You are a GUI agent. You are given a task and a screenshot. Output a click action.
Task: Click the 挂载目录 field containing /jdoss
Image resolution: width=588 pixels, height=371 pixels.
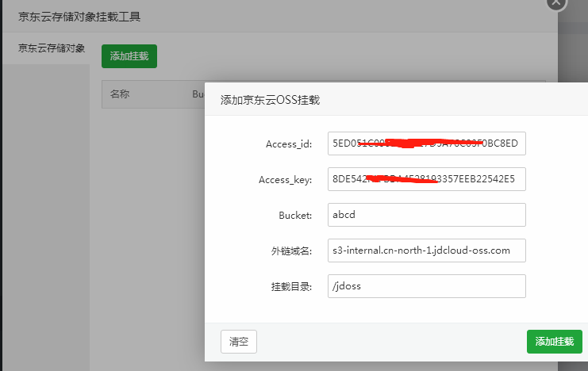coord(427,286)
